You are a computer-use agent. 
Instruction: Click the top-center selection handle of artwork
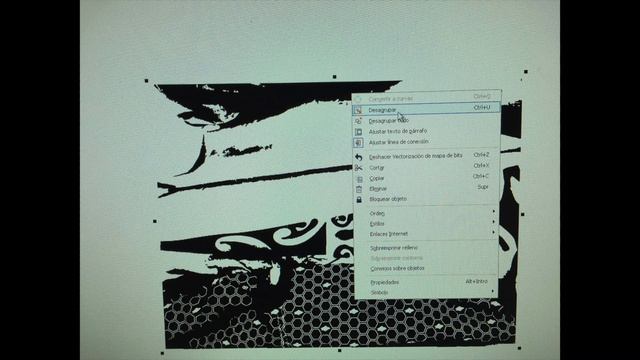[335, 76]
